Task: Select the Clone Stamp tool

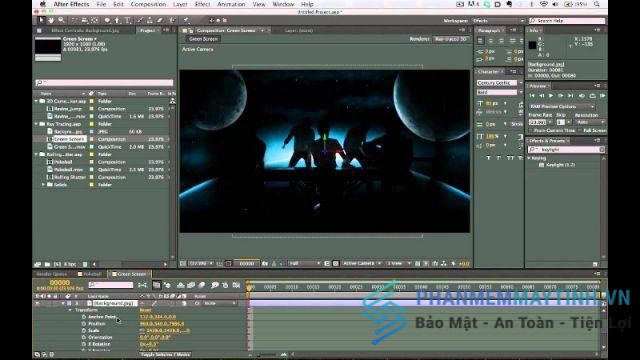Action: coord(150,20)
